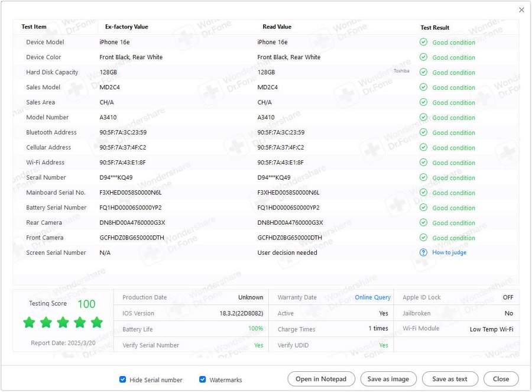The image size is (532, 392).
Task: Click the checkmark icon in the Device Model row
Action: tap(423, 42)
